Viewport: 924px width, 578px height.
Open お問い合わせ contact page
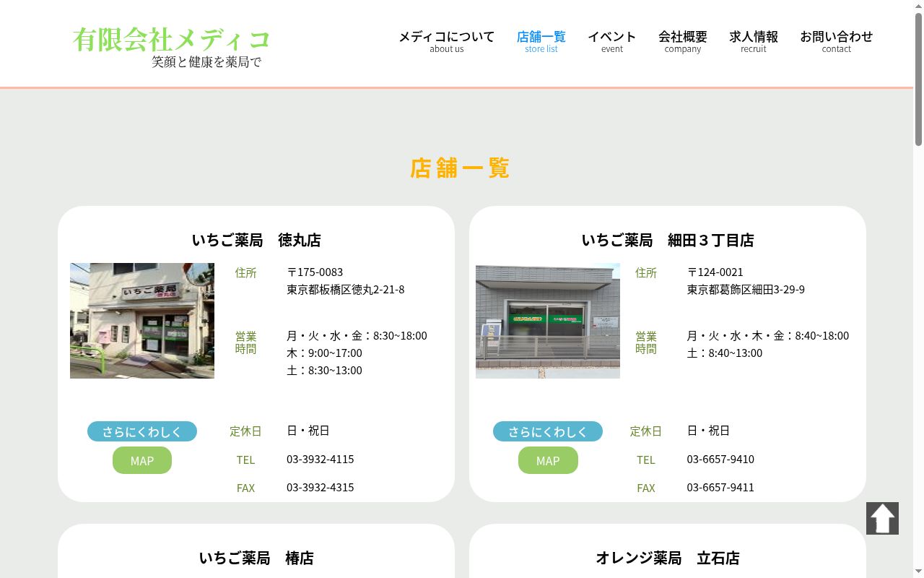(836, 41)
